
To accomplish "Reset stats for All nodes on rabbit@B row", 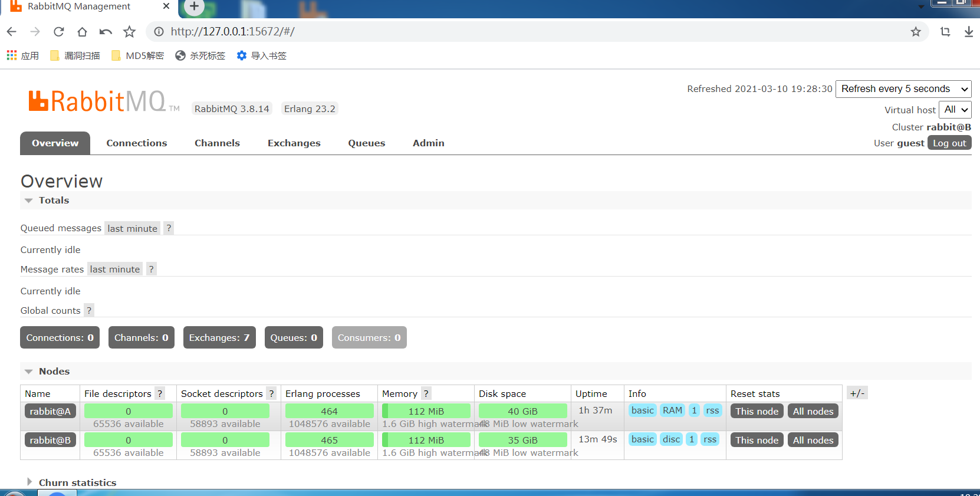I will click(x=813, y=440).
